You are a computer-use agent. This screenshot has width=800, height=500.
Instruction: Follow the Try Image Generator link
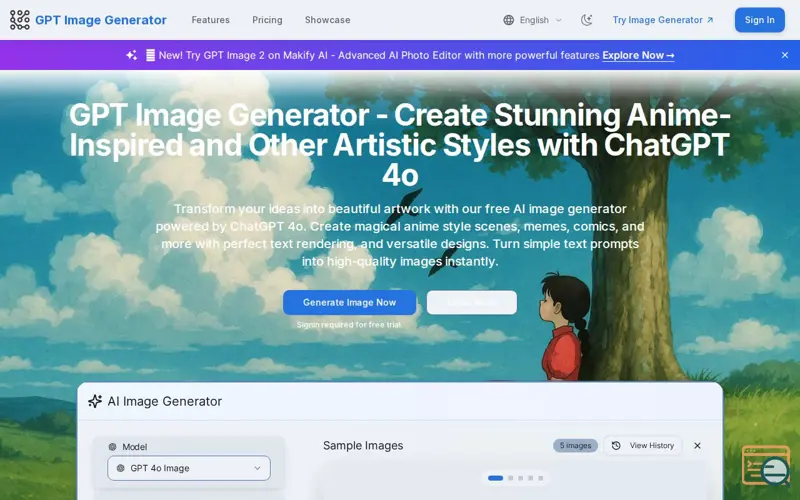663,20
